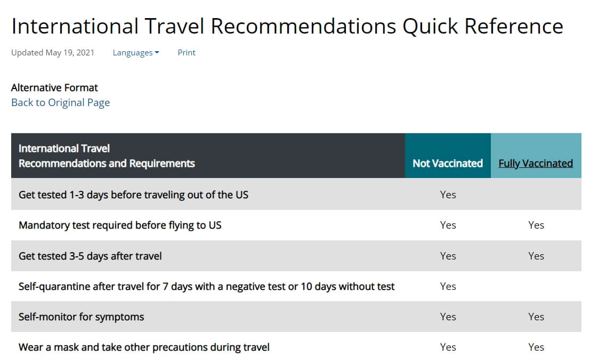Click Not Vaccinated Yes for 1-3 days test
The image size is (590, 364).
pyautogui.click(x=448, y=195)
